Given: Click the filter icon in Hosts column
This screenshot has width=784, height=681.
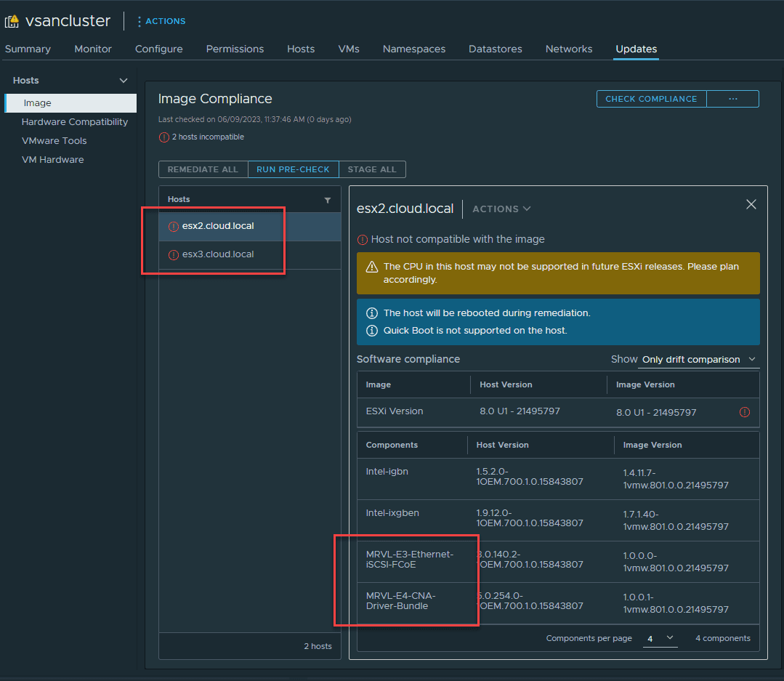Looking at the screenshot, I should click(327, 200).
